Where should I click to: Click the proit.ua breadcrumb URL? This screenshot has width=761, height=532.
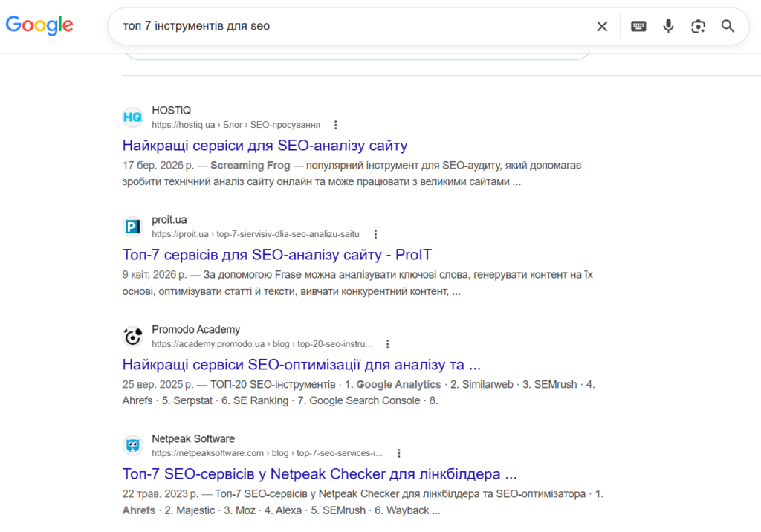point(256,234)
